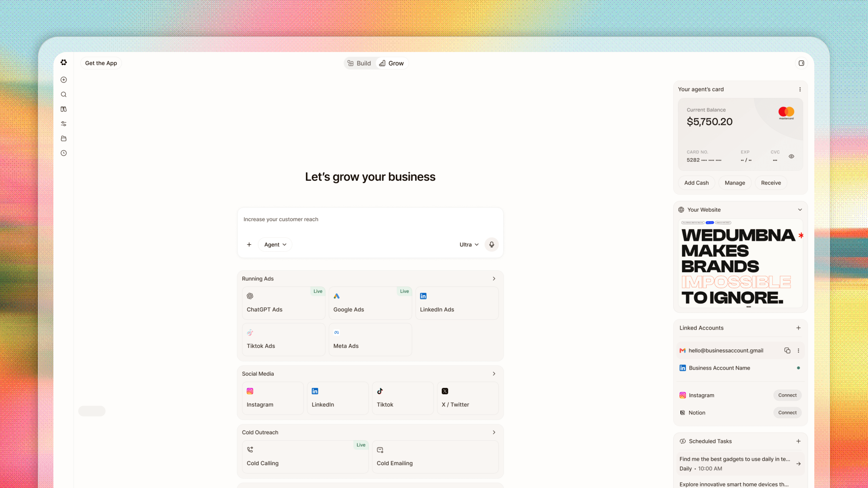Screen dimensions: 868x488
Task: Open the LinkedIn Ads card
Action: pyautogui.click(x=457, y=303)
